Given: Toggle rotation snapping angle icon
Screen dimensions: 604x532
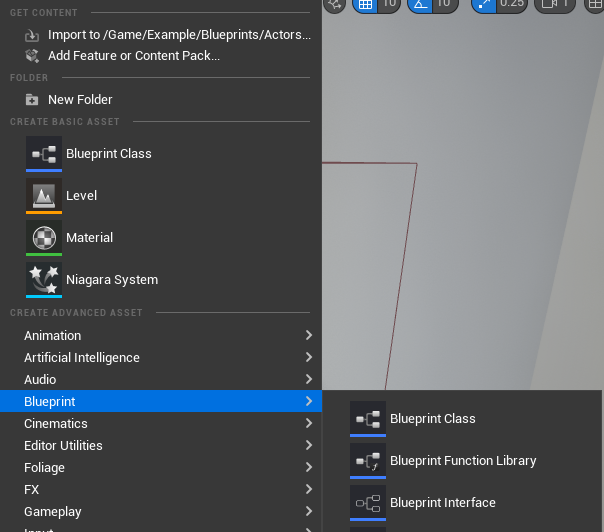Looking at the screenshot, I should tap(420, 5).
